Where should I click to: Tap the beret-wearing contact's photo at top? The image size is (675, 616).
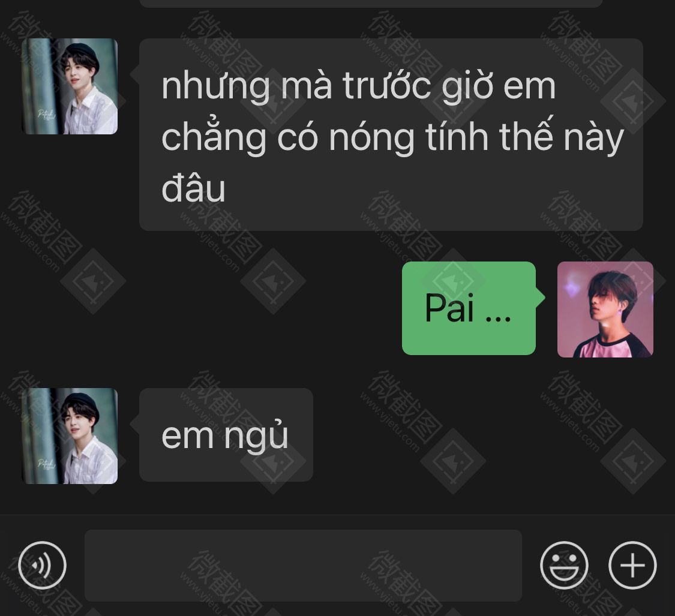pos(70,86)
